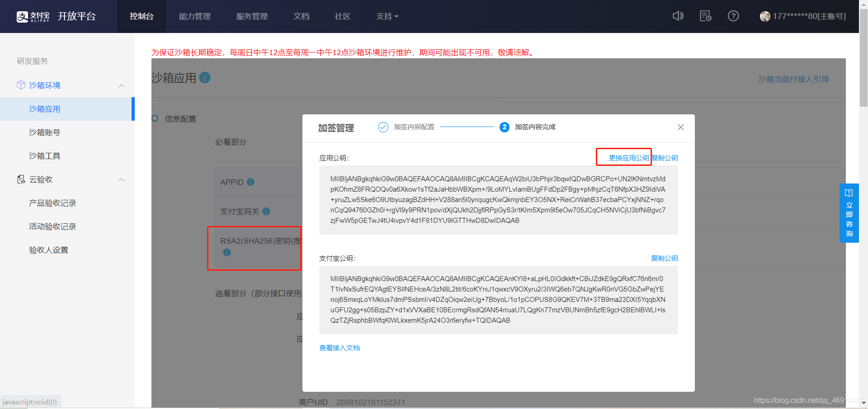The width and height of the screenshot is (868, 409).
Task: Click the consult icon on 立即咨询 widget
Action: click(849, 193)
